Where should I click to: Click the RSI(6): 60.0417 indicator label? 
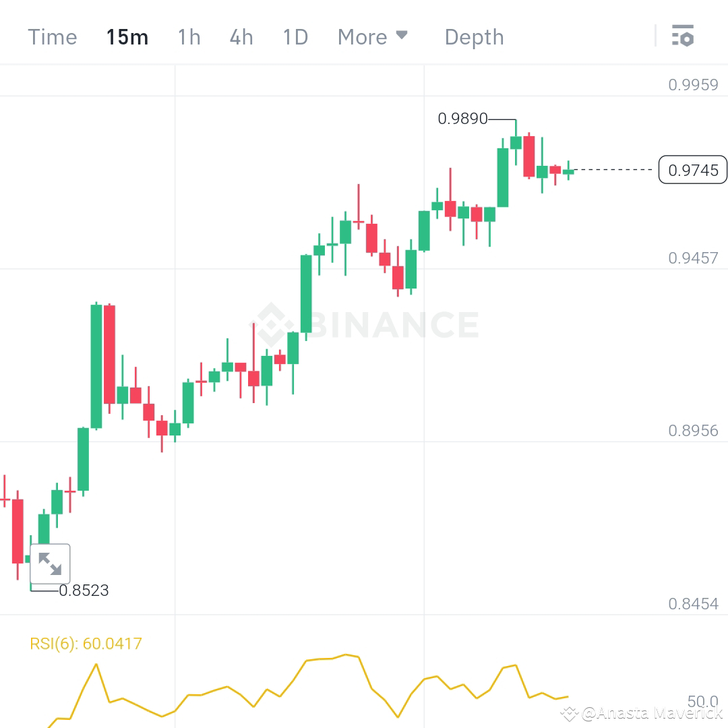[x=86, y=643]
